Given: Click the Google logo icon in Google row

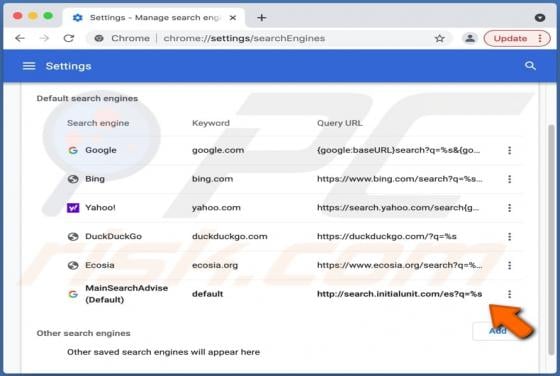Looking at the screenshot, I should click(x=73, y=150).
